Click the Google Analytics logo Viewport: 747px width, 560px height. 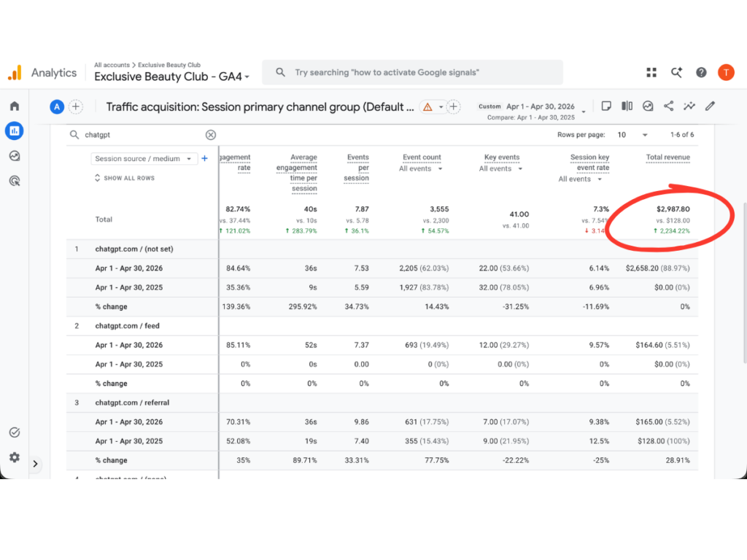(15, 72)
